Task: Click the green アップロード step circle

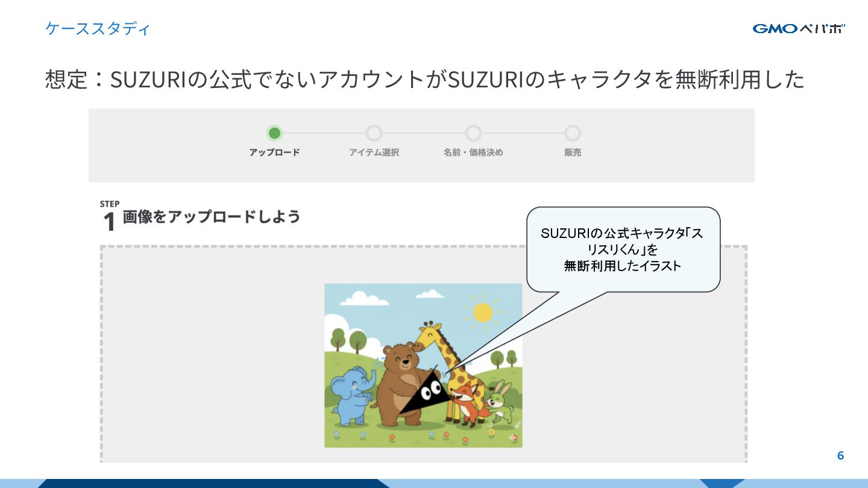Action: point(274,133)
